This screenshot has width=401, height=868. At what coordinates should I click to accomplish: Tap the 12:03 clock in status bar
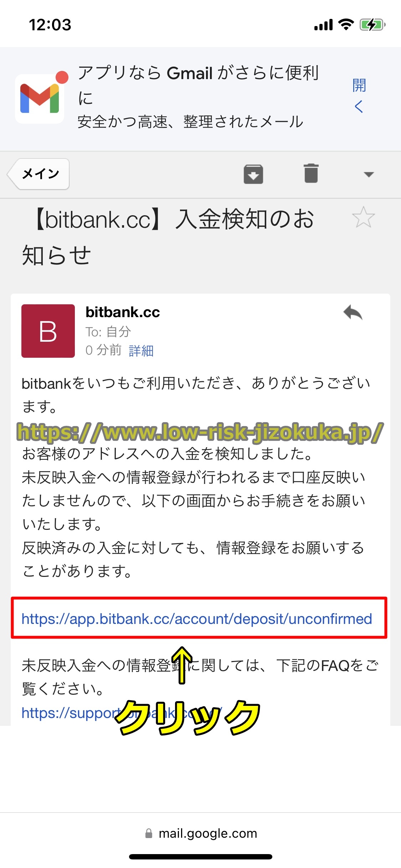click(x=50, y=25)
